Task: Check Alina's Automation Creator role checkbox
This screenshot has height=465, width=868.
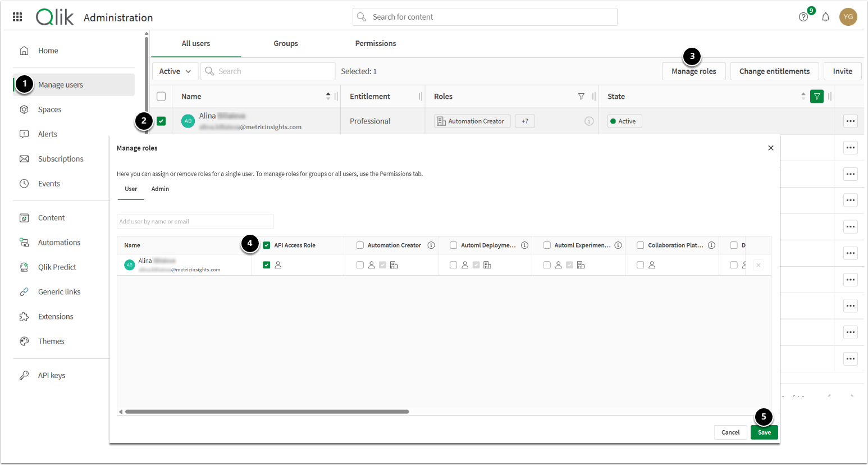Action: (360, 265)
